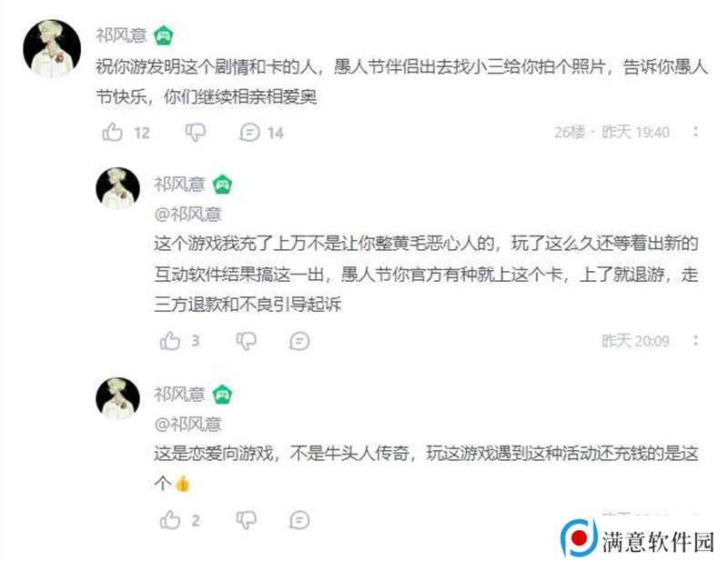The width and height of the screenshot is (728, 561).
Task: Reply to the comment posted at 20:09
Action: [299, 341]
